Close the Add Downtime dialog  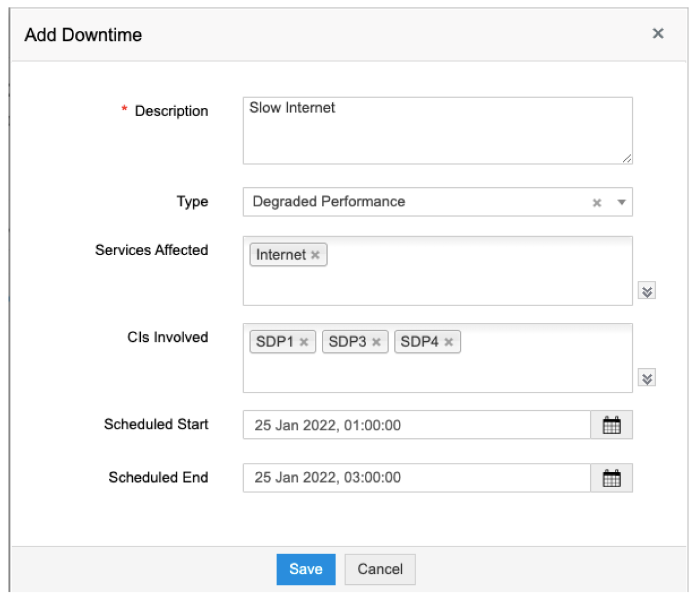658,34
